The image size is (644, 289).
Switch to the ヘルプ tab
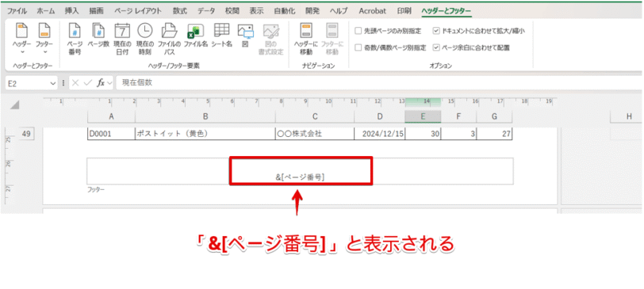pos(339,11)
